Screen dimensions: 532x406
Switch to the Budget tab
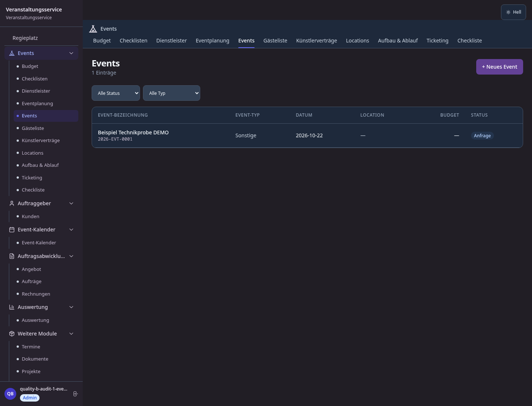102,41
